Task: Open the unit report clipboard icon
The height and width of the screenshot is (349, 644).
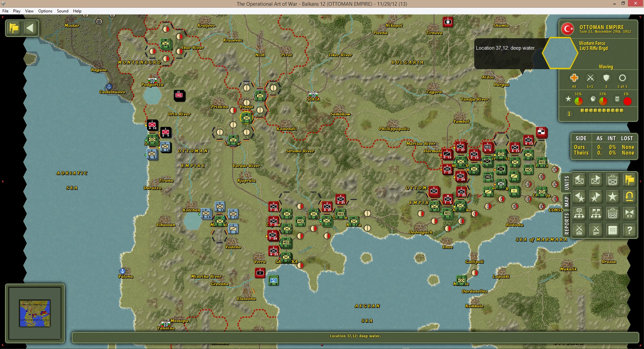Action: (613, 180)
